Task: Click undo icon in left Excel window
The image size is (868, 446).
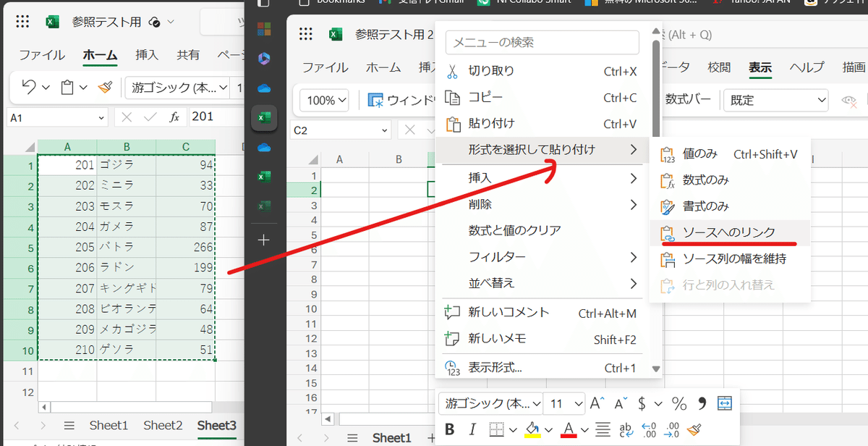Action: click(x=29, y=88)
